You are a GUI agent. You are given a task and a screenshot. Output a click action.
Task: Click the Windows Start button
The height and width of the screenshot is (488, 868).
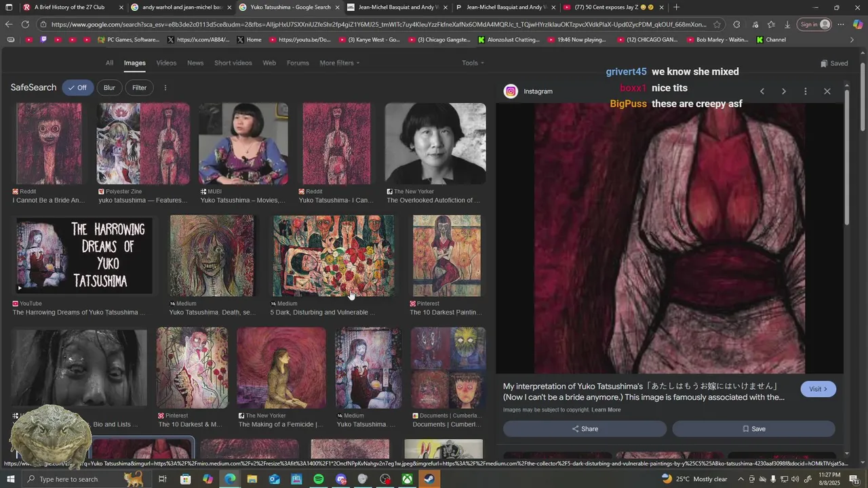[x=10, y=479]
